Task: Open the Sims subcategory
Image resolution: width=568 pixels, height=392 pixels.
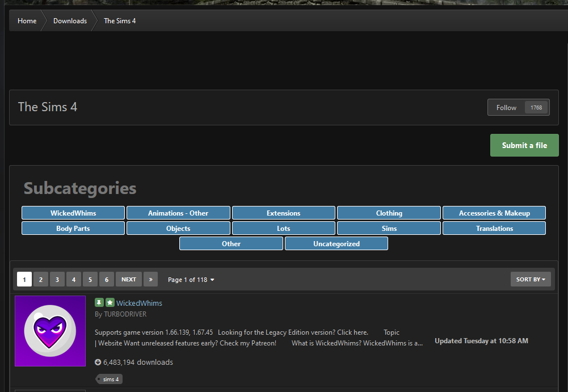Action: (x=389, y=228)
